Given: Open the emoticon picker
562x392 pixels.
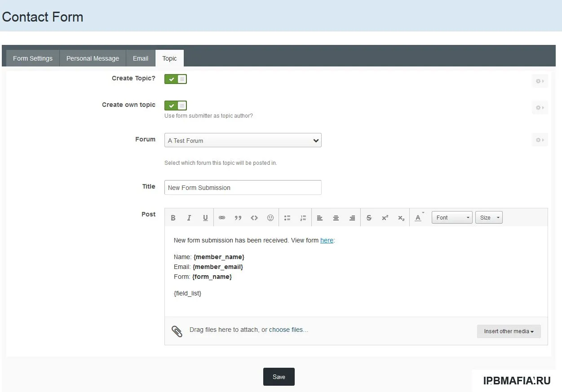Looking at the screenshot, I should [x=270, y=218].
